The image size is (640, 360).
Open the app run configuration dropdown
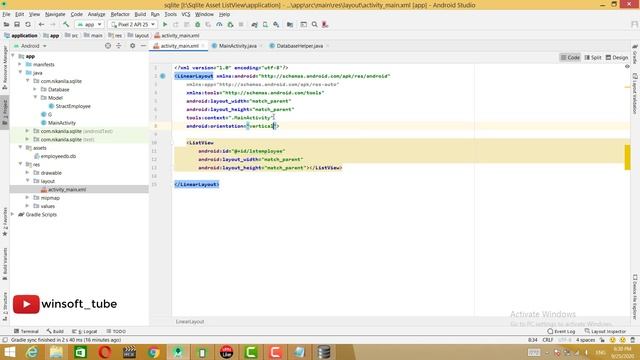tap(89, 24)
